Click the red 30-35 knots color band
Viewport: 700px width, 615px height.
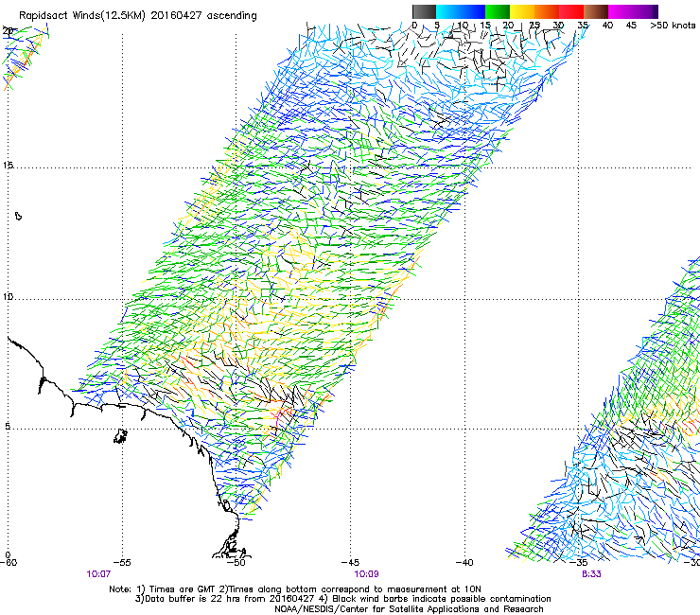click(x=571, y=11)
